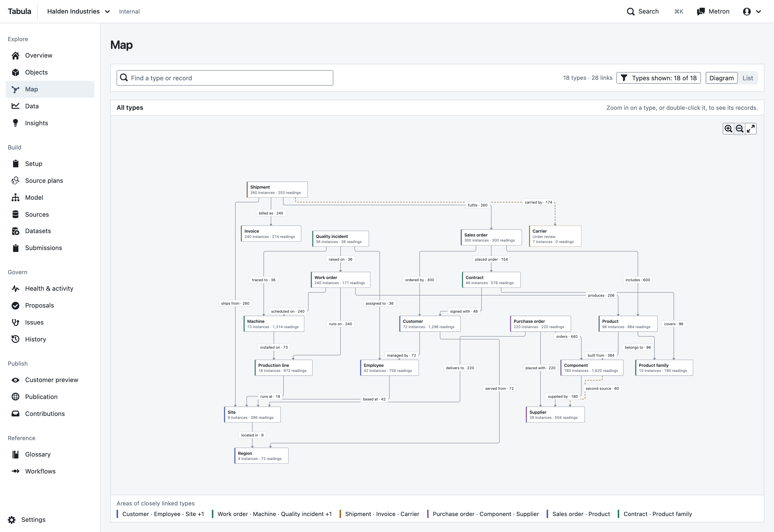Select 'Customer · Employee · Site +1' legend area
774x532 pixels.
tap(160, 514)
